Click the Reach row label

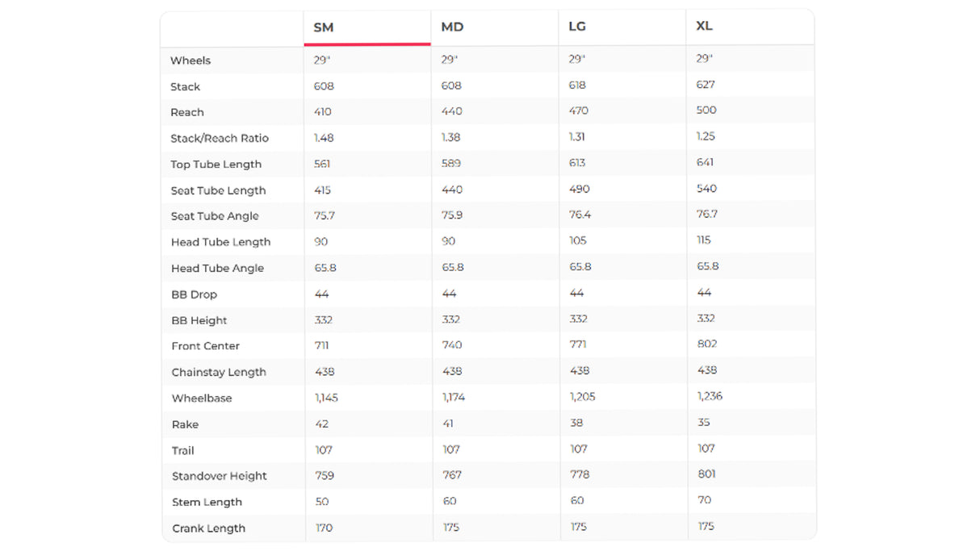tap(187, 112)
